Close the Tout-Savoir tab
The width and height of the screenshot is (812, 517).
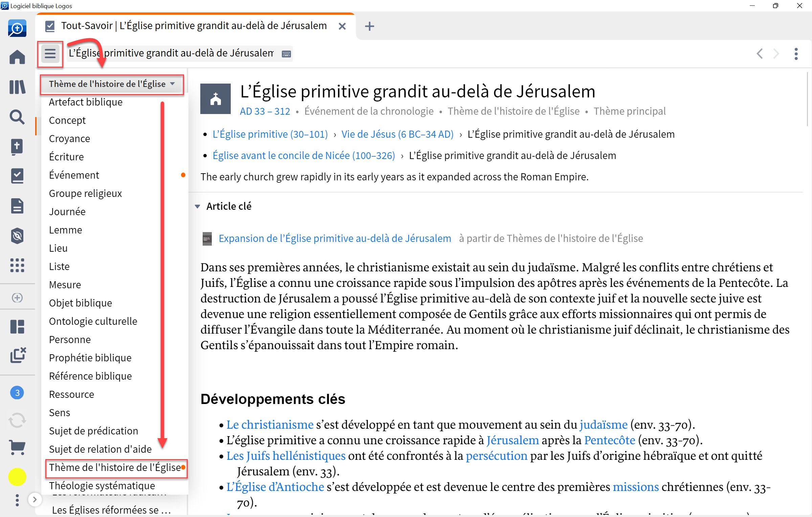point(342,26)
